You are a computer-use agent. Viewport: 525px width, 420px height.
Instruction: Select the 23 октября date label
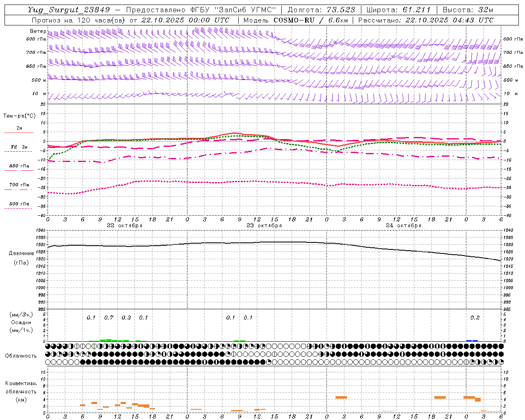[x=264, y=226]
